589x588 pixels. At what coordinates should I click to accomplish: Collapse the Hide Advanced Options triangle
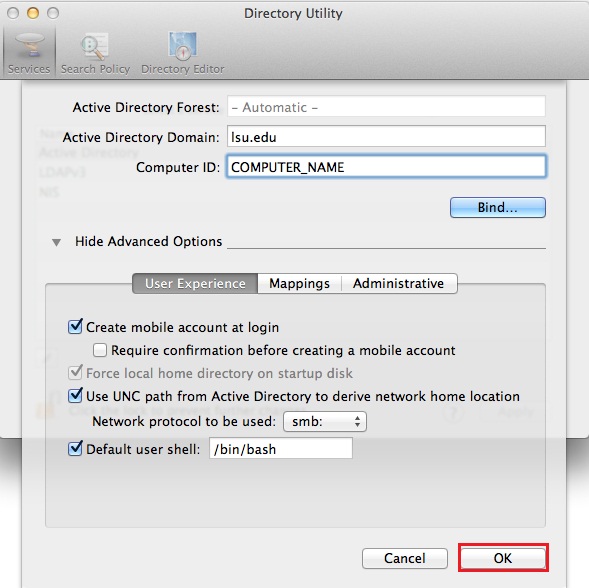pyautogui.click(x=56, y=242)
